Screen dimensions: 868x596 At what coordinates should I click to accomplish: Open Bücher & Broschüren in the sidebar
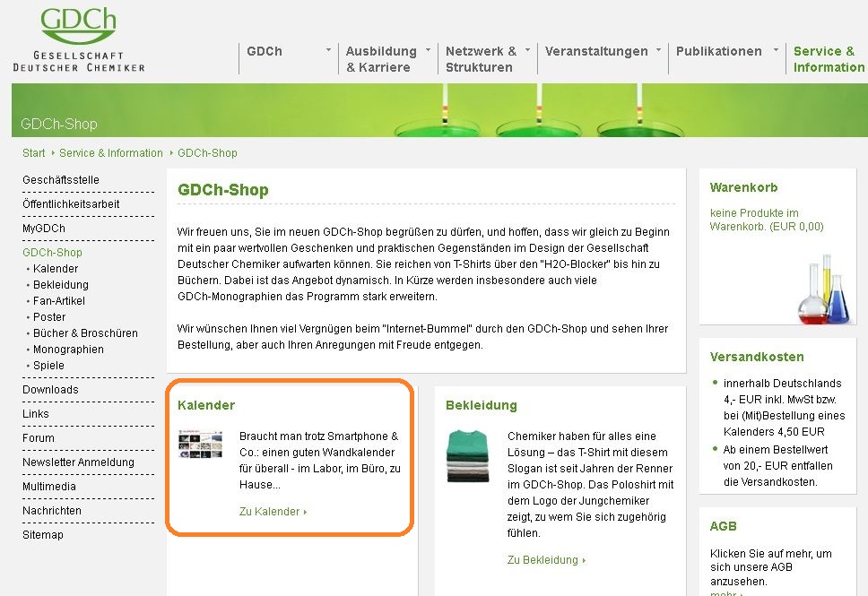click(85, 333)
